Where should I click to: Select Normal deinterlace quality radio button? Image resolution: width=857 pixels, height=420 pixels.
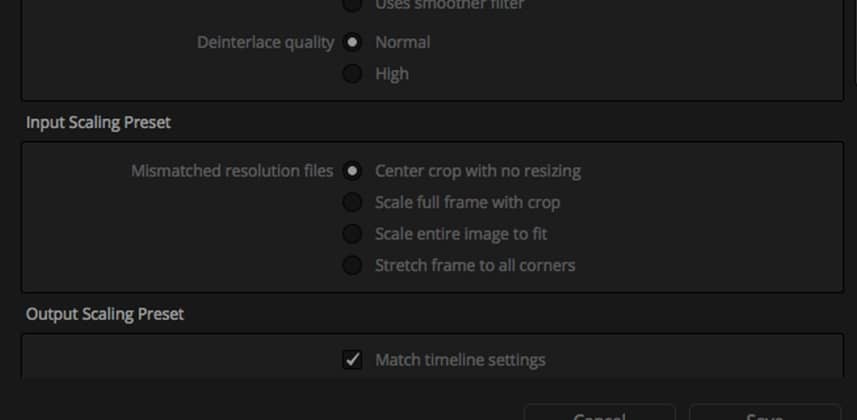click(x=352, y=42)
